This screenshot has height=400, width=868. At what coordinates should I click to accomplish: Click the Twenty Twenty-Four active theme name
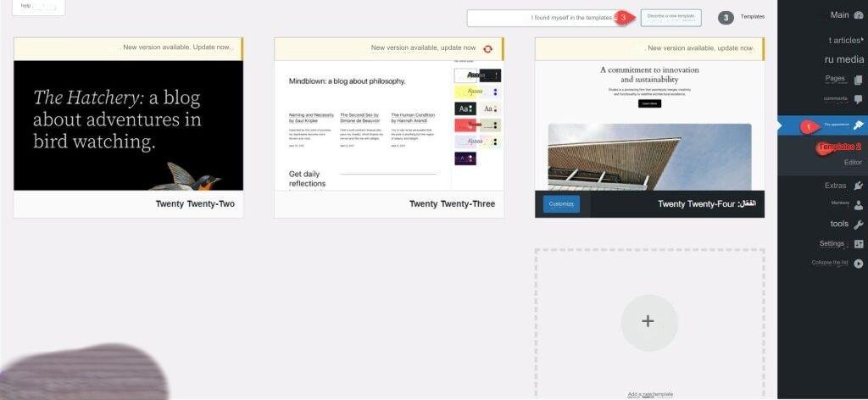pyautogui.click(x=707, y=204)
